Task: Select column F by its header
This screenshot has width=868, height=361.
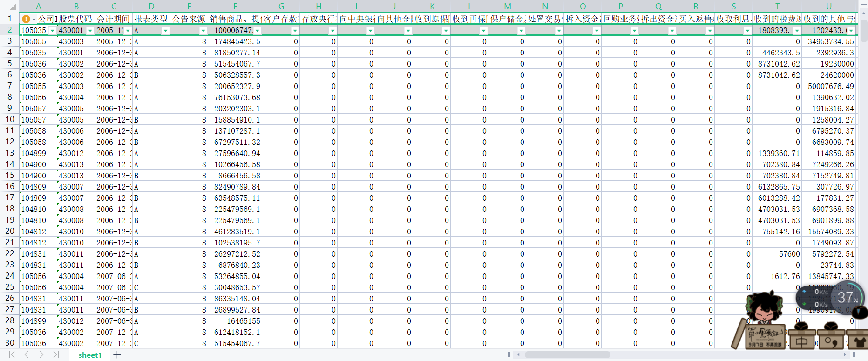Action: pyautogui.click(x=235, y=7)
